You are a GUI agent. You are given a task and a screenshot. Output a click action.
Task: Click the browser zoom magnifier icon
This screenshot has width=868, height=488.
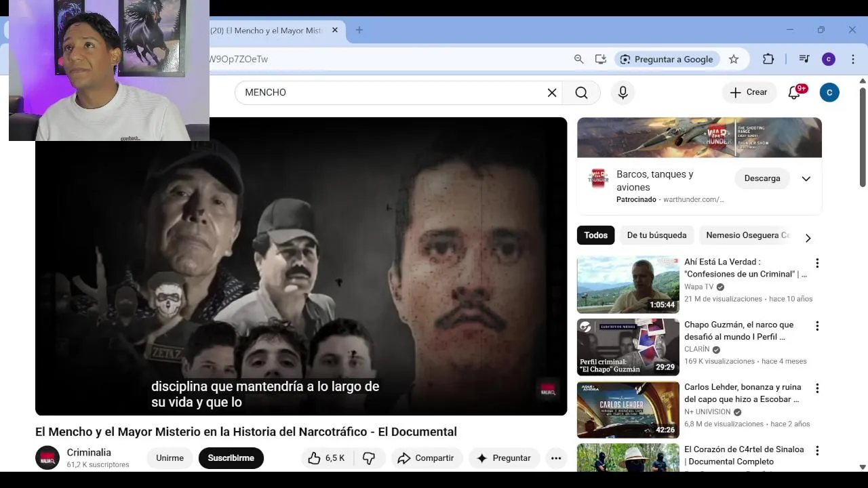578,59
